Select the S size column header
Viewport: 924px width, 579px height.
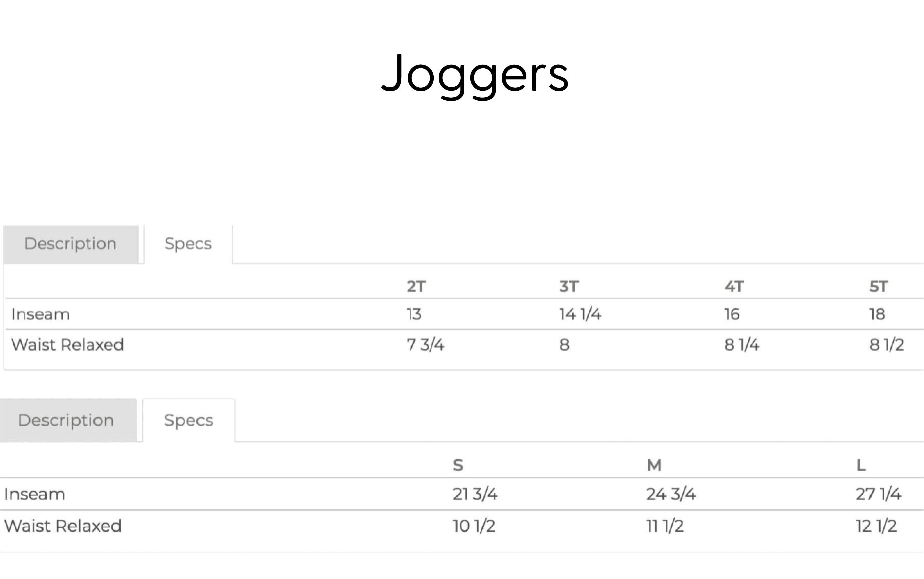click(x=458, y=465)
